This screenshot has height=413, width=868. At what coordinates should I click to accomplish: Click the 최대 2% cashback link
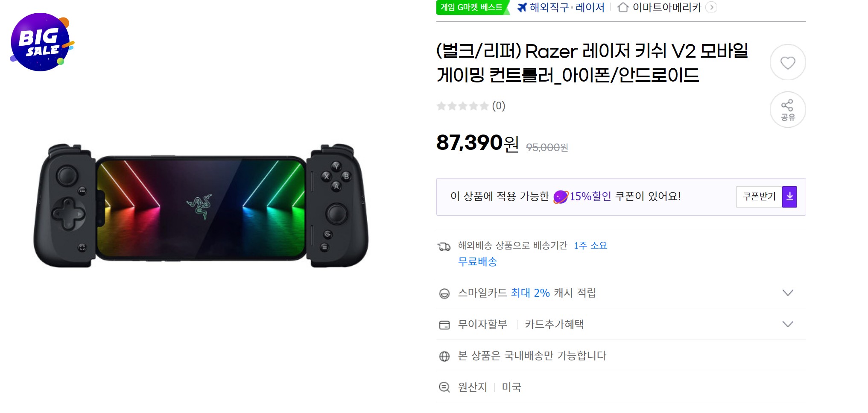pos(531,293)
